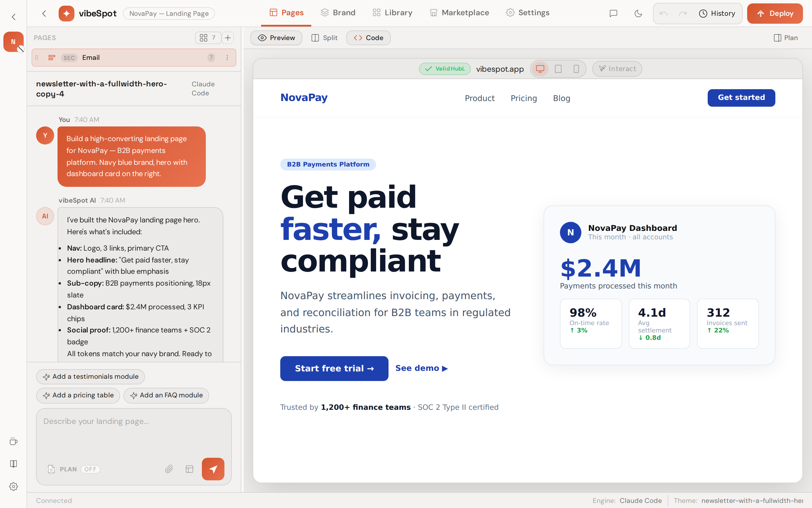Deploy the landing page
This screenshot has height=508, width=812.
(x=775, y=14)
